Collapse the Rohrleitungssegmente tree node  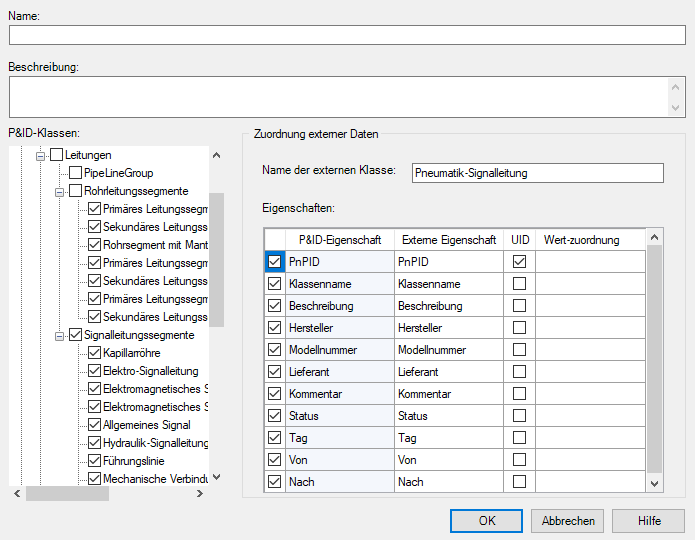click(x=60, y=191)
